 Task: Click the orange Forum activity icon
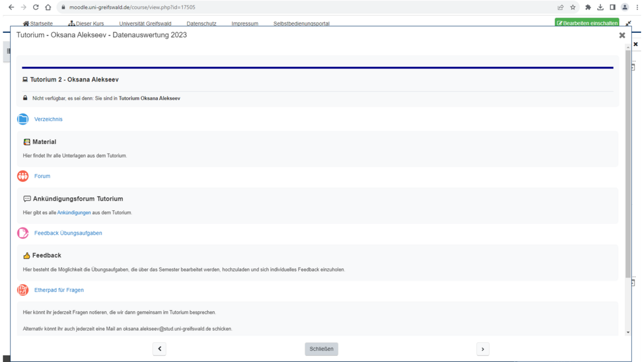[x=23, y=176]
